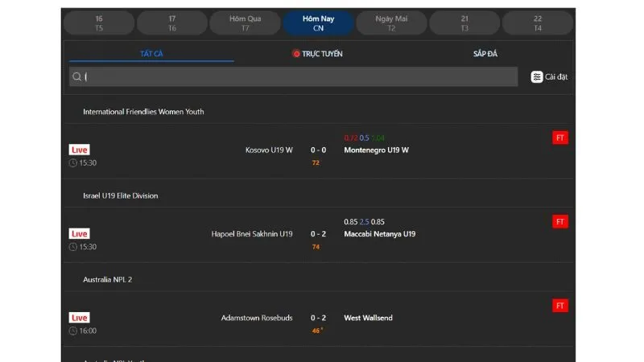The width and height of the screenshot is (644, 362).
Task: Select the 16 T5 date tab
Action: [x=99, y=23]
